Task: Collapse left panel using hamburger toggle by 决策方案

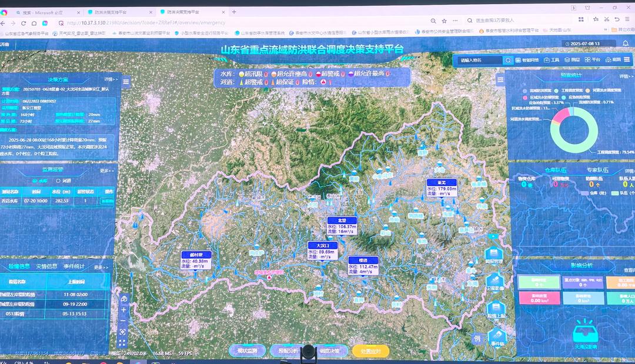Action: pos(126,82)
